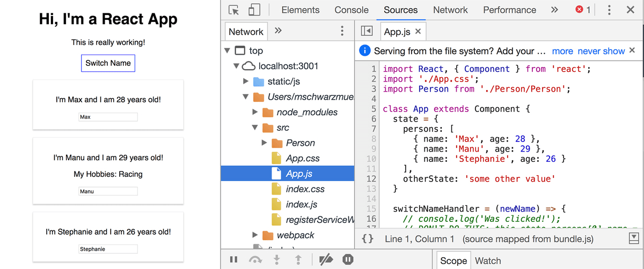
Task: Click the red error count indicator
Action: (583, 10)
